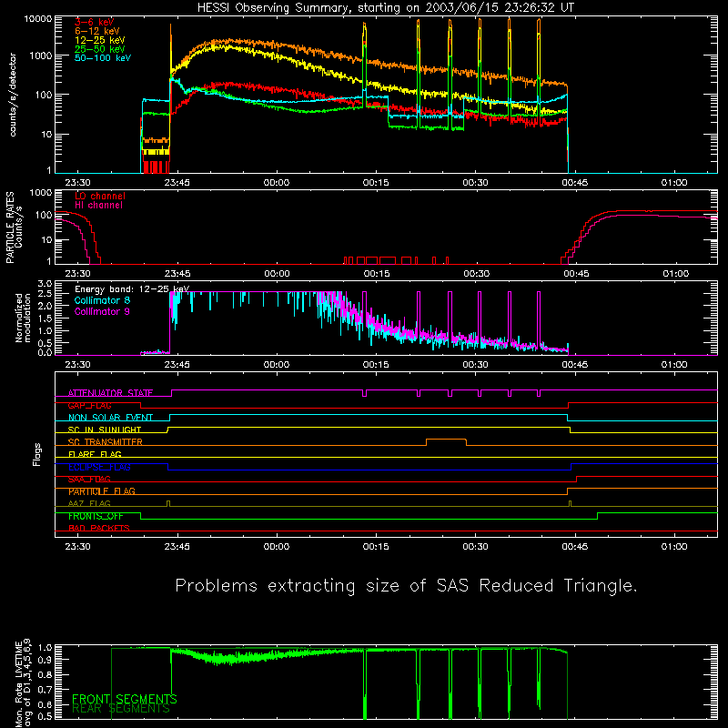Viewport: 728px width, 728px height.
Task: Click the 23:30 time label under particle rates panel
Action: point(77,274)
